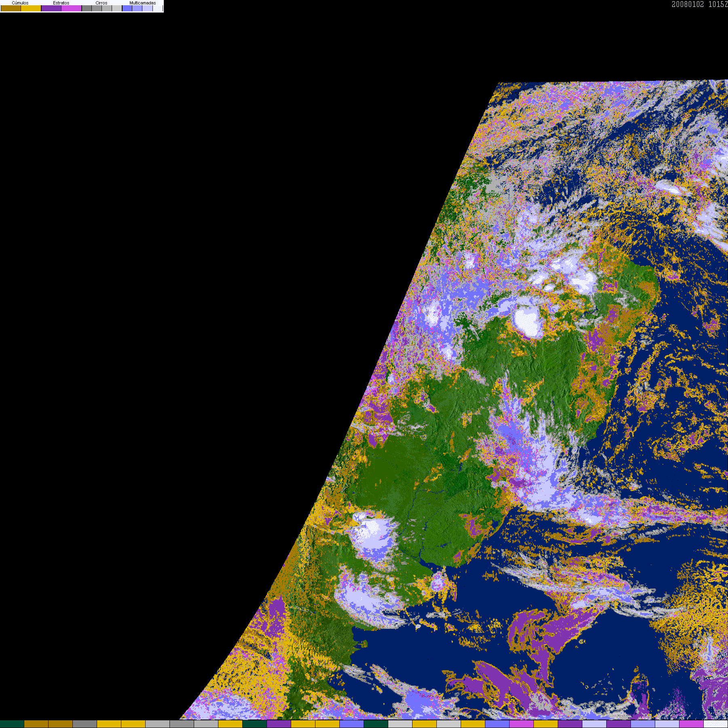The image size is (728, 728).
Task: Select the dark purple Estratos swatch
Action: (x=51, y=8)
